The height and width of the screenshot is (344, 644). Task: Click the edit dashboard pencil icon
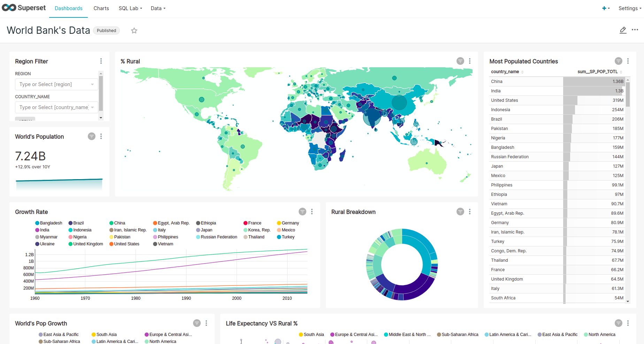tap(623, 30)
